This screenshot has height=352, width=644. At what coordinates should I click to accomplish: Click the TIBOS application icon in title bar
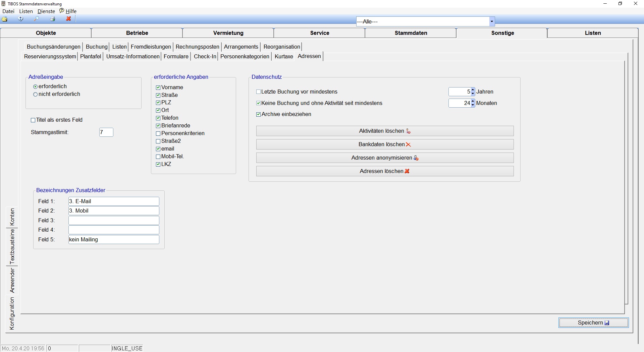click(4, 4)
